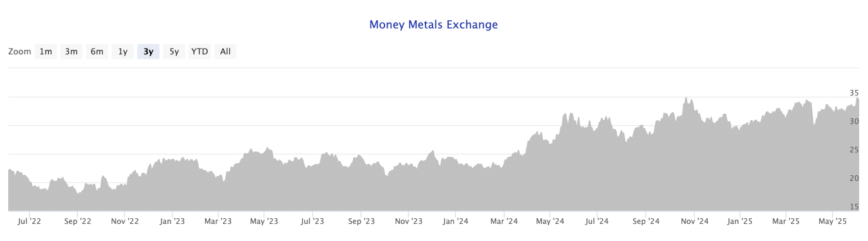Switch zoom to 6m
The width and height of the screenshot is (868, 241).
point(97,52)
